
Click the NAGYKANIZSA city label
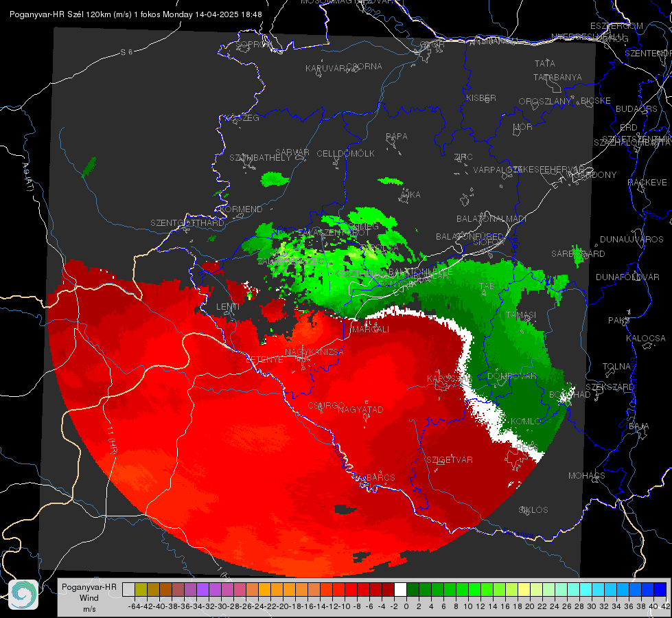[x=314, y=352]
